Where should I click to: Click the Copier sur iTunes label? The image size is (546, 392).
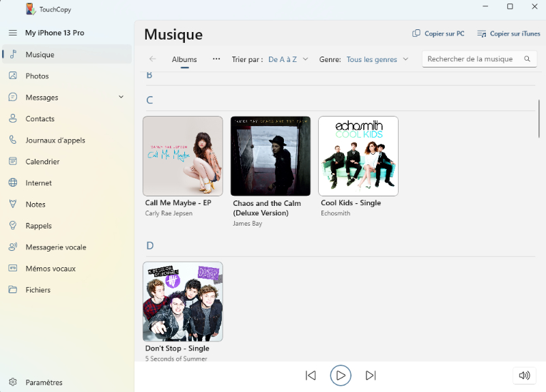(515, 33)
